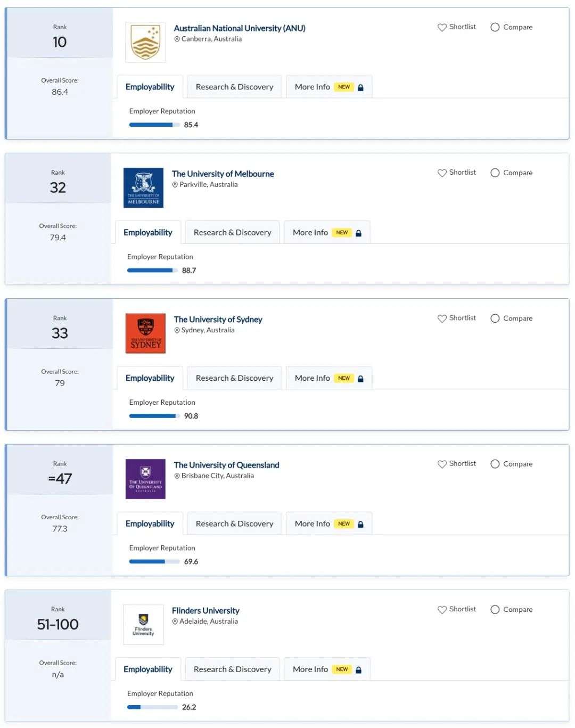The image size is (575, 728).
Task: Click the University of Queensland purple logo
Action: click(x=145, y=479)
